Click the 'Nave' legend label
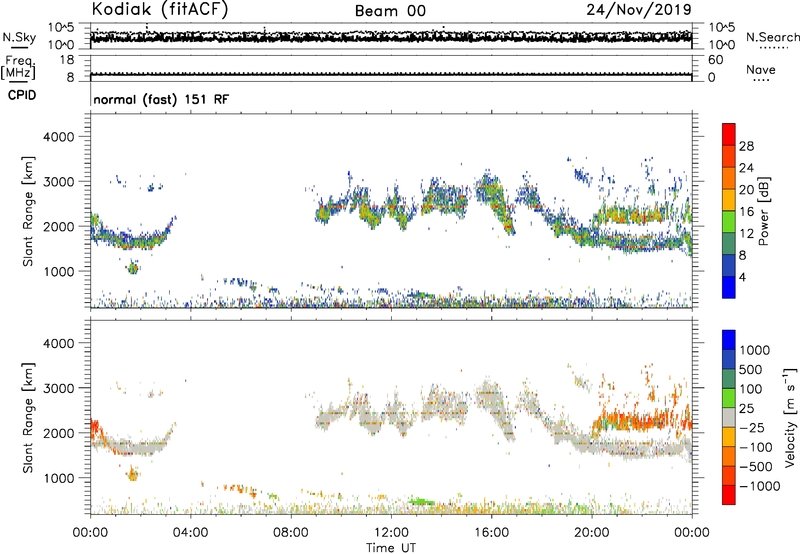 pyautogui.click(x=761, y=69)
